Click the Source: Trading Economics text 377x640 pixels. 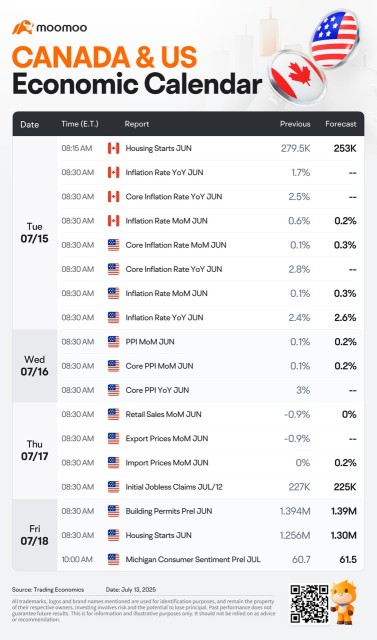click(48, 589)
